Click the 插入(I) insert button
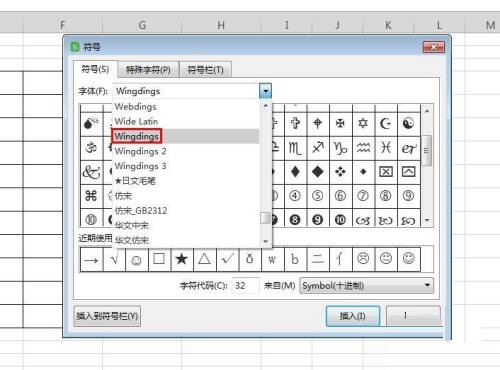 (x=353, y=316)
